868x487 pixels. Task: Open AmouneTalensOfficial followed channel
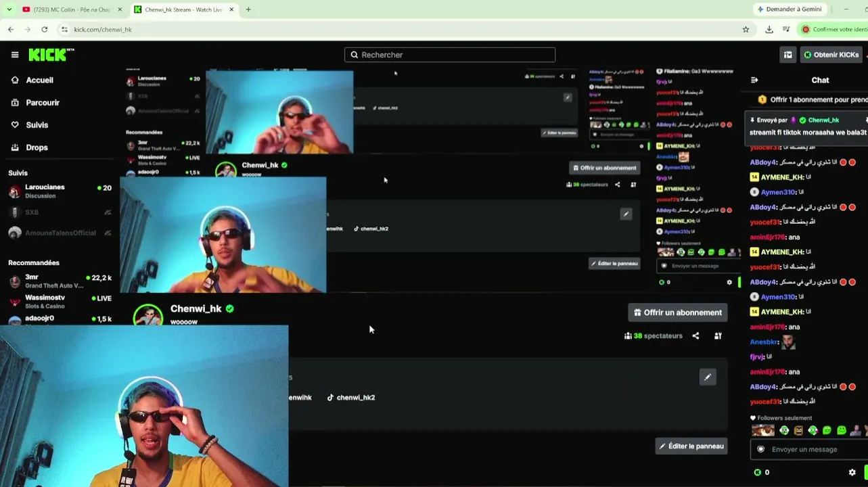click(x=60, y=233)
